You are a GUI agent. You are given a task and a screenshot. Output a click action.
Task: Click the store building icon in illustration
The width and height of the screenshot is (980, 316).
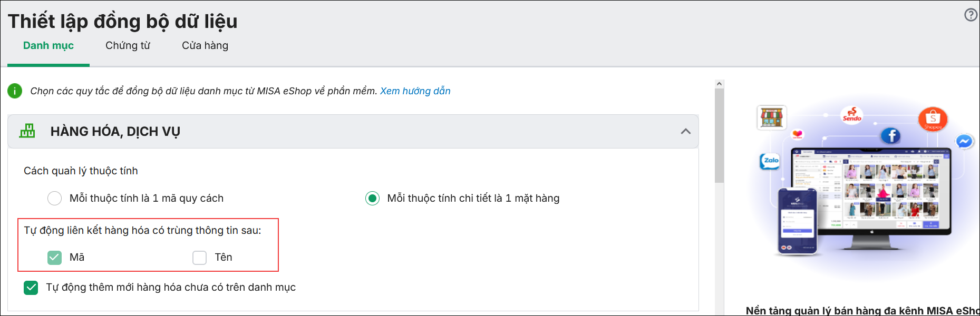tap(771, 117)
